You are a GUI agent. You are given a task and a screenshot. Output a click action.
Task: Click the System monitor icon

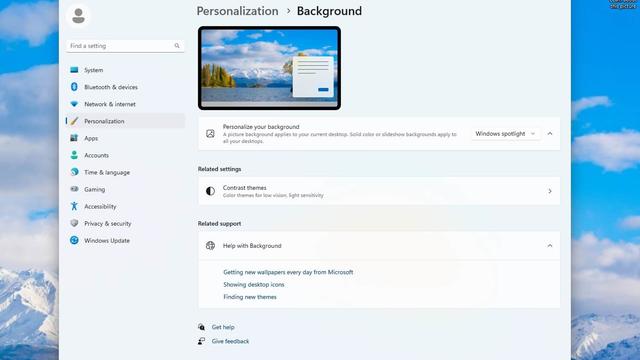pyautogui.click(x=74, y=70)
